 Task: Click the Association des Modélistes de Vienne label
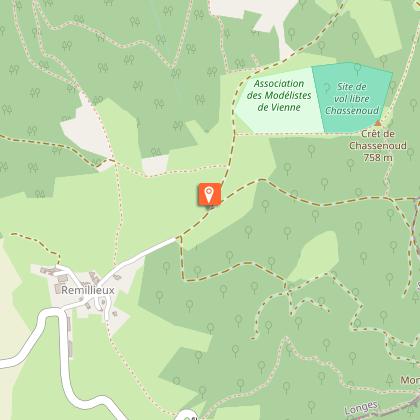point(279,95)
